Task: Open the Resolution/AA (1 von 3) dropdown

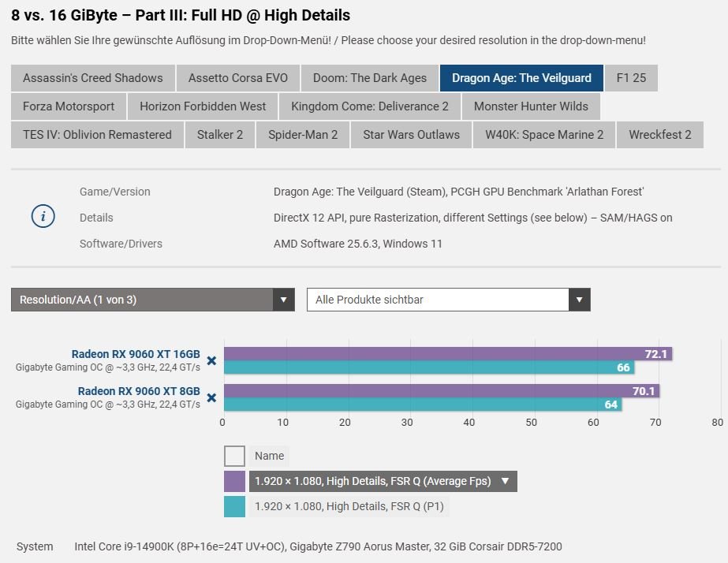Action: pos(153,300)
